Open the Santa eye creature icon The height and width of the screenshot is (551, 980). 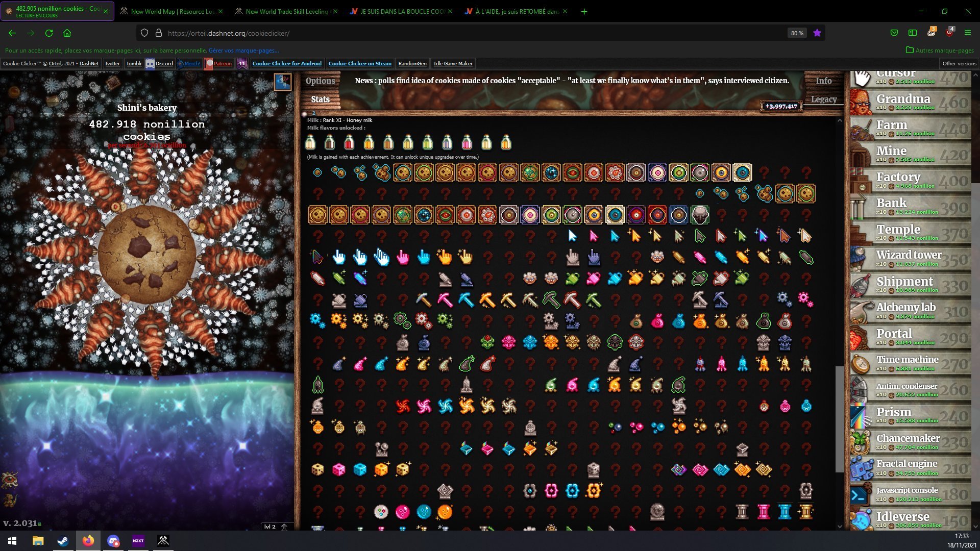click(9, 480)
